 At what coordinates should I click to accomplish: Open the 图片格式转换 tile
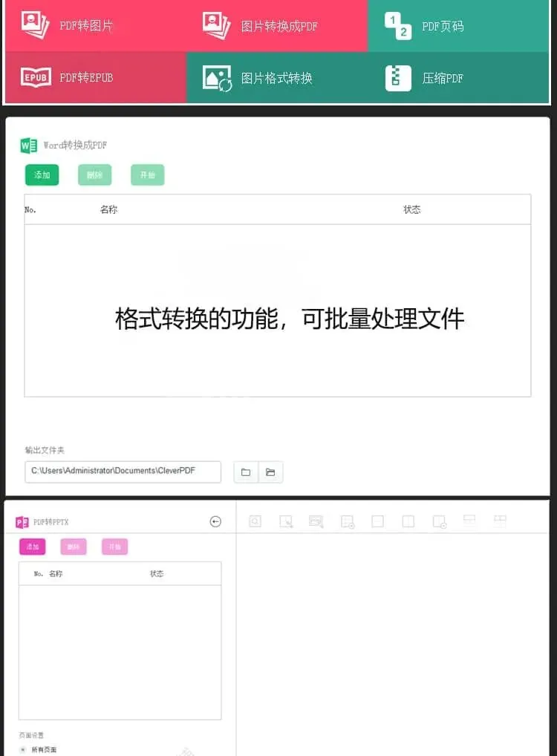coord(277,77)
